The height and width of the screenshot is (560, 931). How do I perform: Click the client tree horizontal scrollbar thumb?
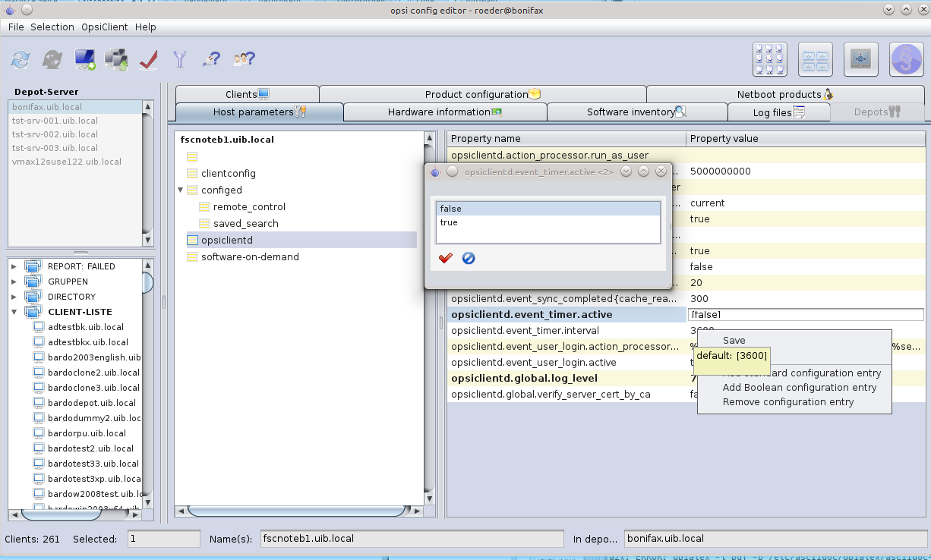point(60,514)
